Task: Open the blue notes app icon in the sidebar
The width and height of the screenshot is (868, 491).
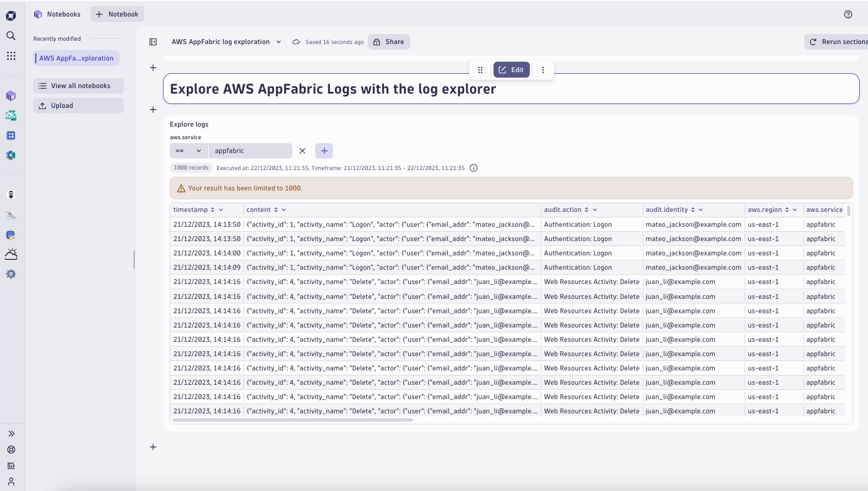Action: click(11, 234)
